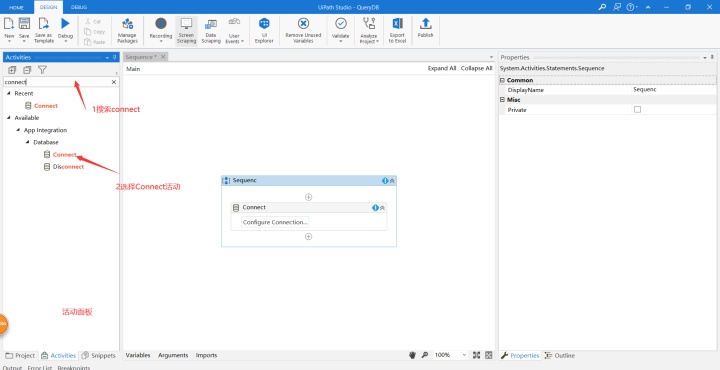Click expand all icon in Activities panel
This screenshot has height=370, width=720.
pos(12,70)
